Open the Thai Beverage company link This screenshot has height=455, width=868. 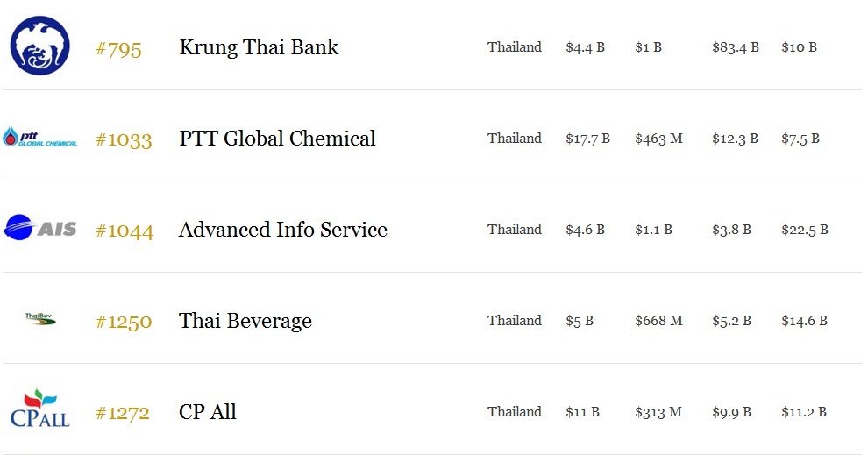click(x=245, y=321)
